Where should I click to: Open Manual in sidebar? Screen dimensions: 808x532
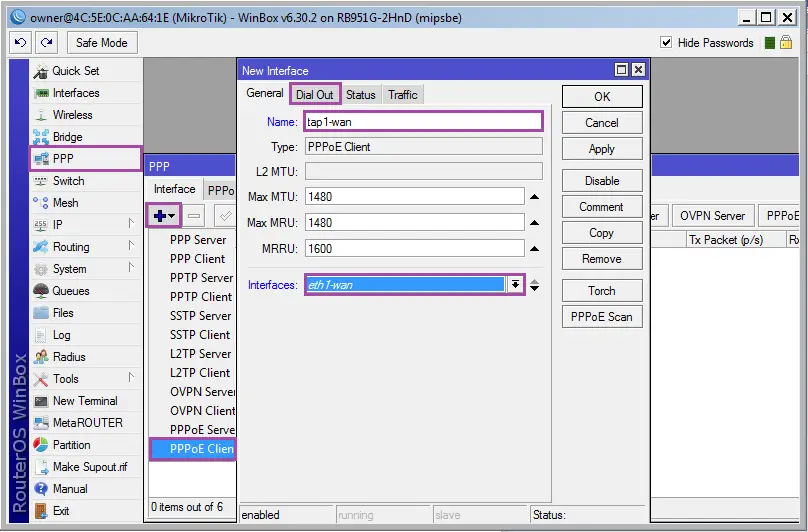(x=85, y=489)
